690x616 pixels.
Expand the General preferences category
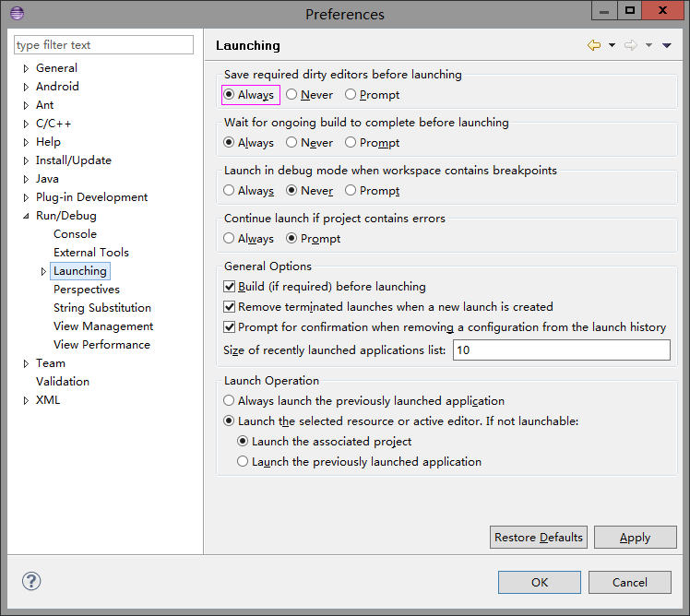26,68
